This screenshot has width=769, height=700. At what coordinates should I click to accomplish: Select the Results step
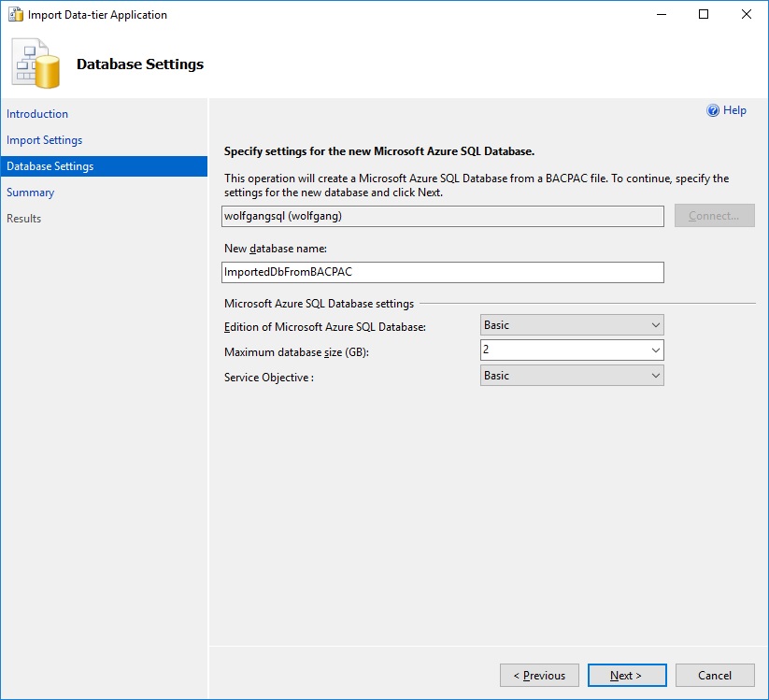tap(23, 218)
